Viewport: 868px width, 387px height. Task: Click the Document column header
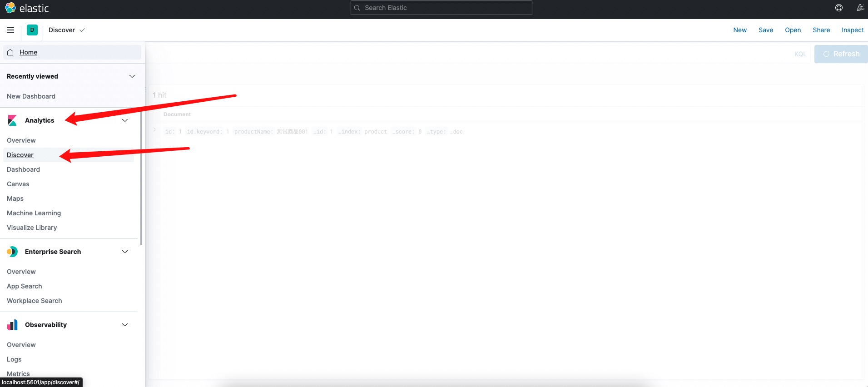coord(177,114)
